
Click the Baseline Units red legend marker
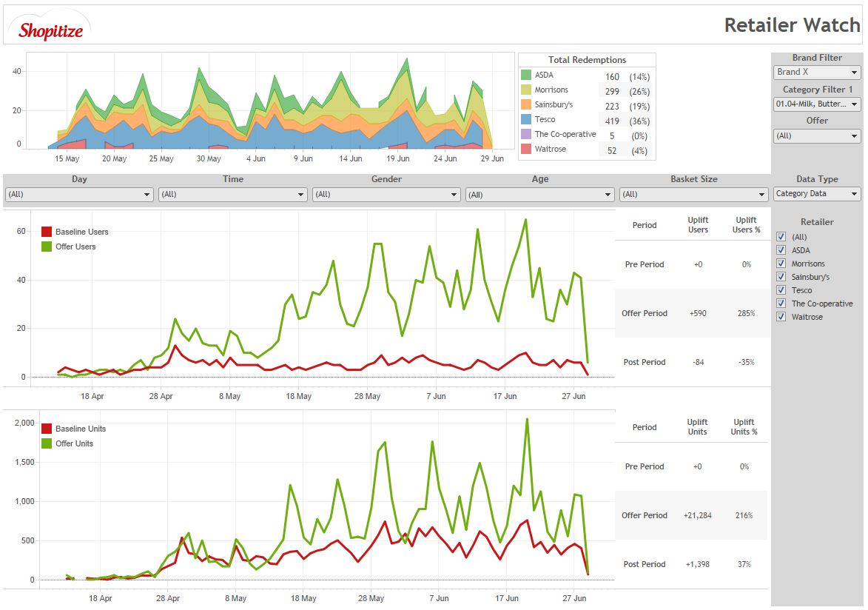pos(47,429)
